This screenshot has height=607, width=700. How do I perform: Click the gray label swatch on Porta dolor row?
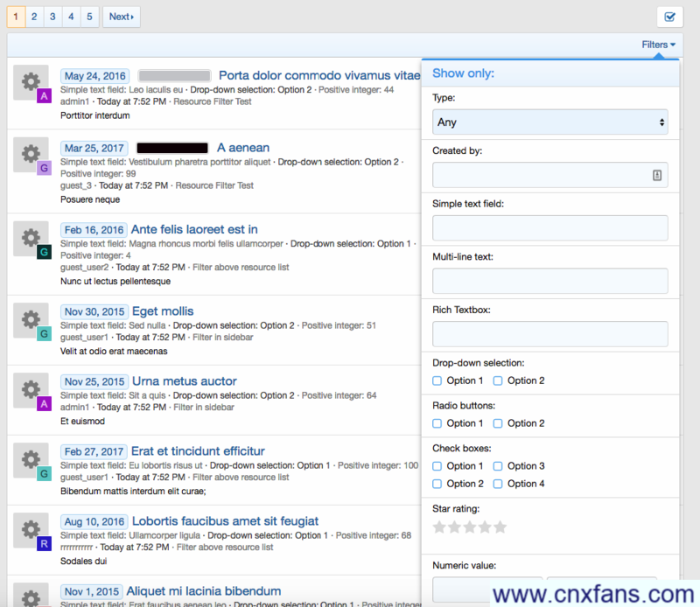click(174, 75)
